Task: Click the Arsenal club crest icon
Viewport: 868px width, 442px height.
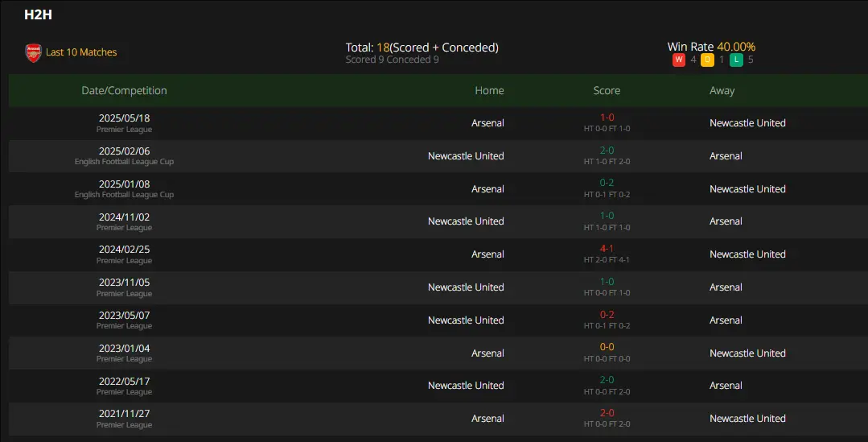Action: 33,52
